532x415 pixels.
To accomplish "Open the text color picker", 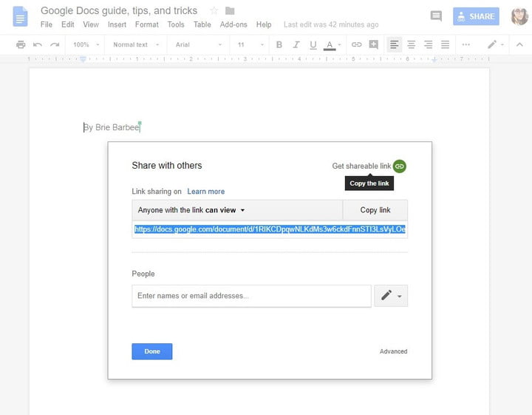I will [x=332, y=45].
